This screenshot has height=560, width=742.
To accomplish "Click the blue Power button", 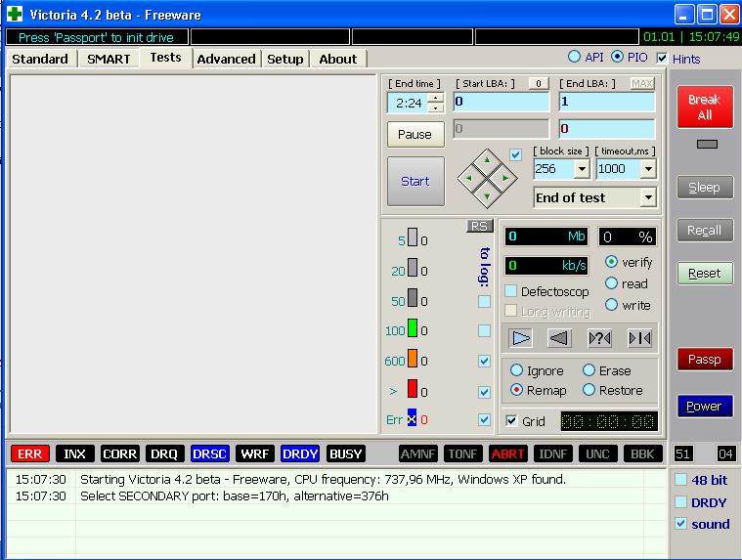I will (x=705, y=407).
